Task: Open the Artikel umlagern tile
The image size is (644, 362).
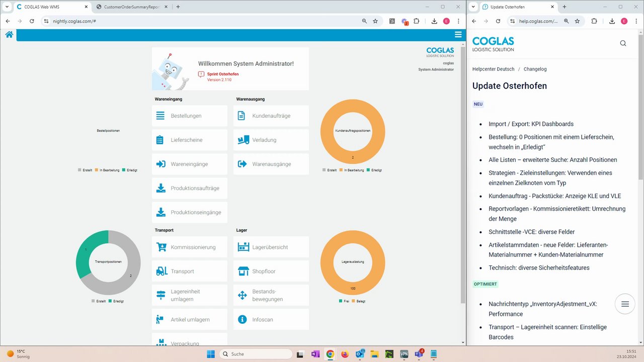Action: pyautogui.click(x=190, y=319)
